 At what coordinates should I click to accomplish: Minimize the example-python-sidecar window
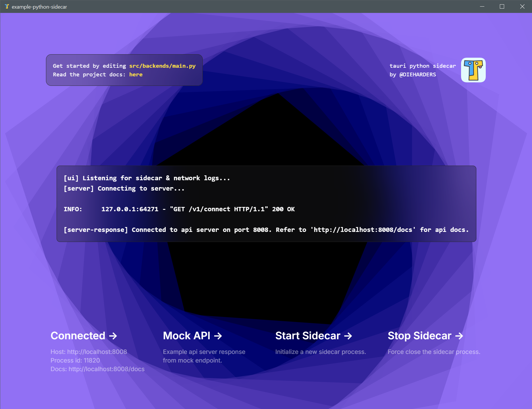coord(482,6)
